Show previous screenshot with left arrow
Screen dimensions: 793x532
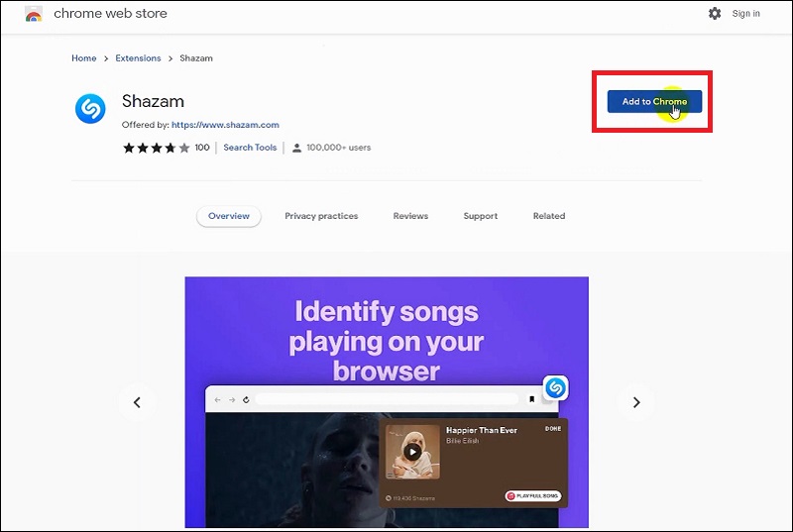click(137, 402)
